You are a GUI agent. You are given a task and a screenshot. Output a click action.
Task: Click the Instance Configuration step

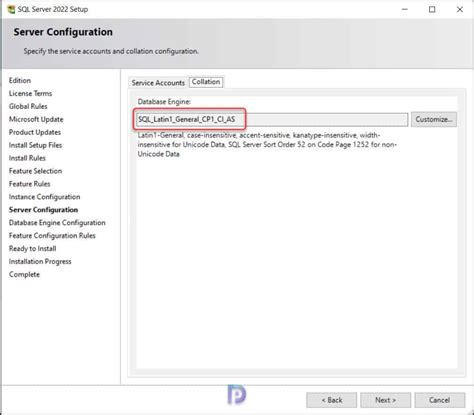[44, 197]
